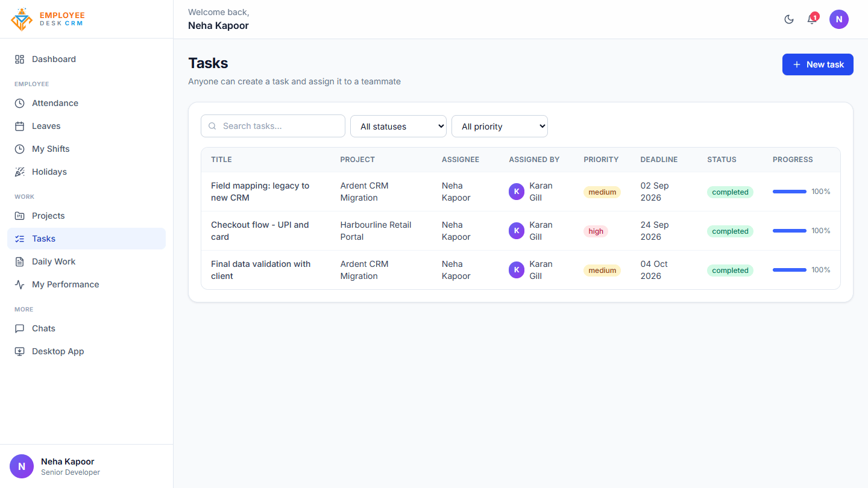868x488 pixels.
Task: Navigate to My Performance
Action: coord(86,284)
